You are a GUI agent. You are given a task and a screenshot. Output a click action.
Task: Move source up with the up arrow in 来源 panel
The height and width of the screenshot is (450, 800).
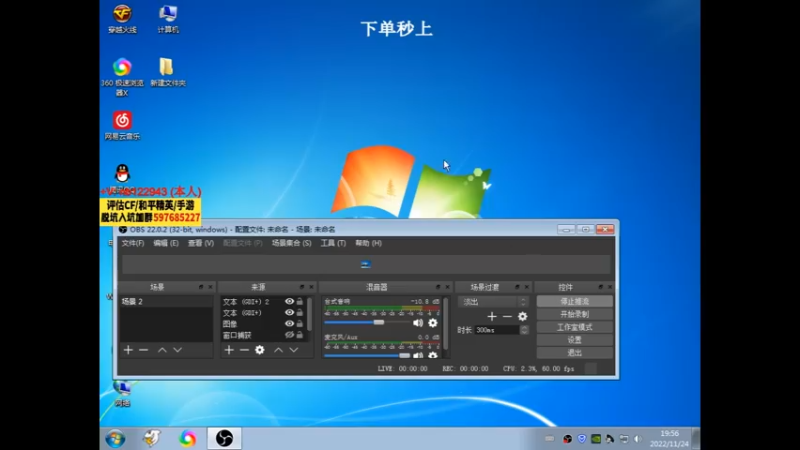[x=278, y=350]
